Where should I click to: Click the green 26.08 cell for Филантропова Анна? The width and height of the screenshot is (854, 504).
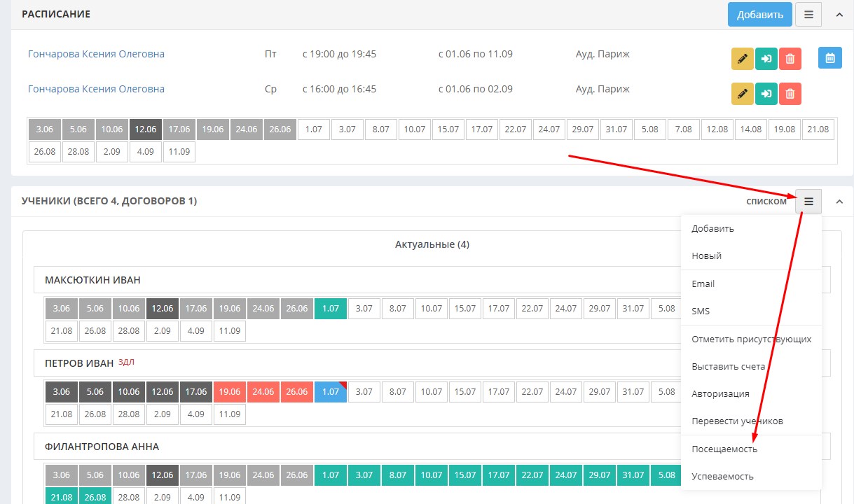tap(95, 497)
